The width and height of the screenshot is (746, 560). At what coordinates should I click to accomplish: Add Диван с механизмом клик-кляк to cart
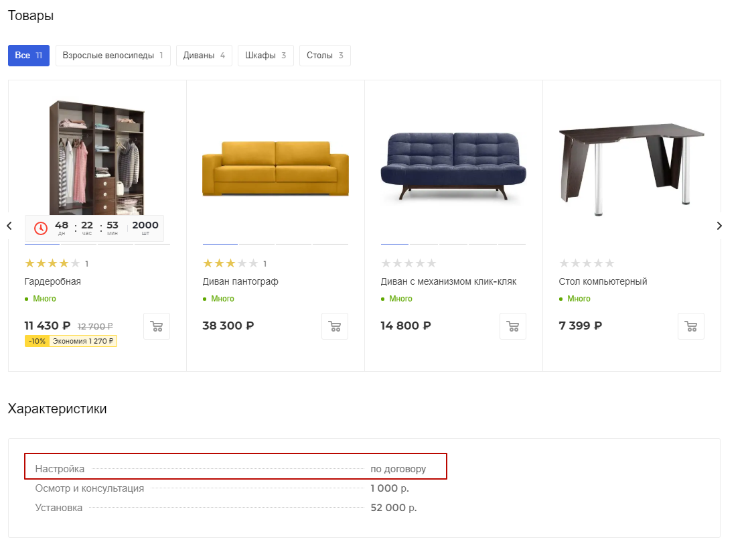pos(513,326)
